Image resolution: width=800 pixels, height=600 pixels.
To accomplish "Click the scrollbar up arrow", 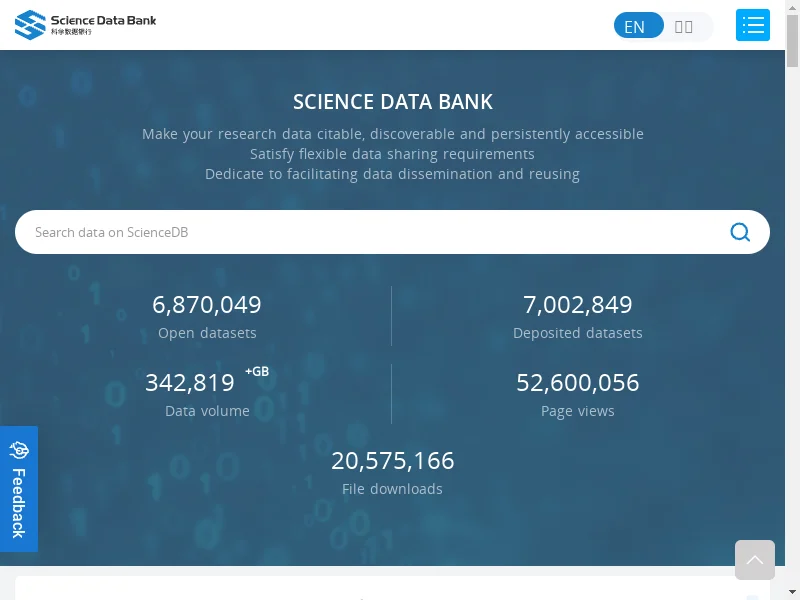I will pos(792,7).
